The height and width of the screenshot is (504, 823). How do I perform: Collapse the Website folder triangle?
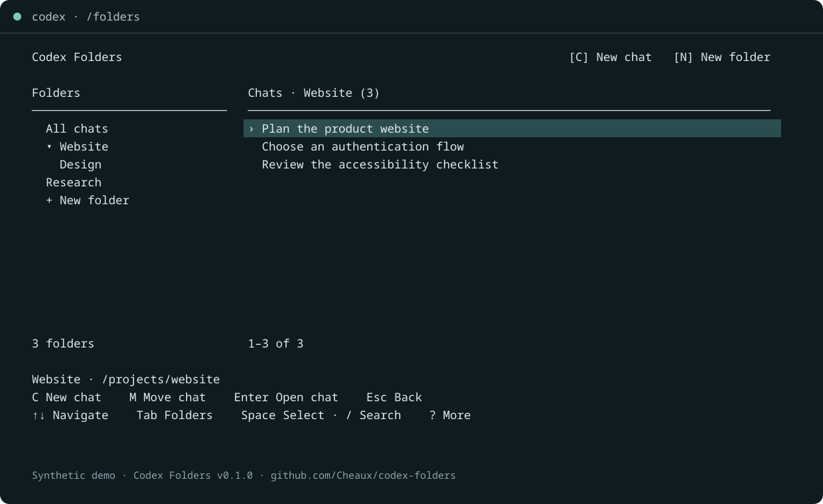(49, 147)
